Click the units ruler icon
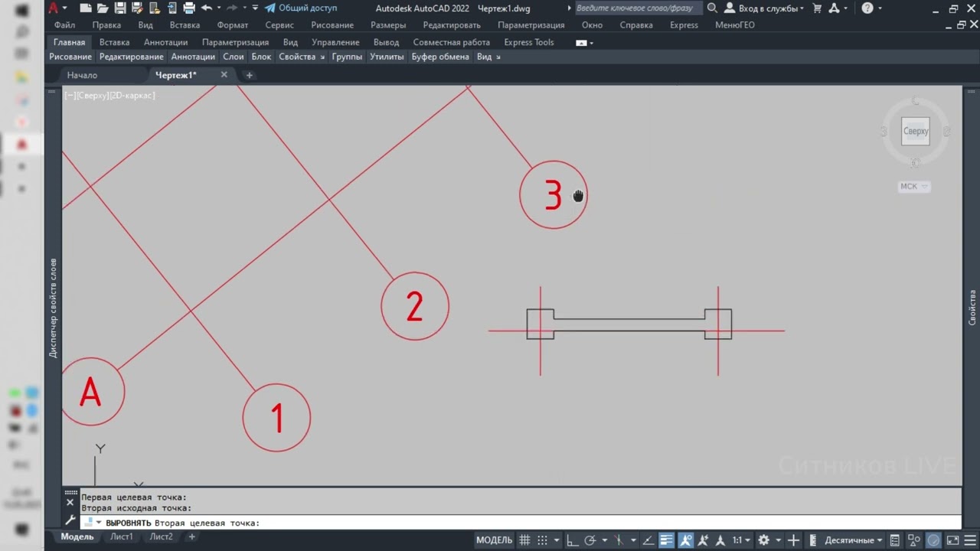The height and width of the screenshot is (551, 980). click(x=812, y=540)
